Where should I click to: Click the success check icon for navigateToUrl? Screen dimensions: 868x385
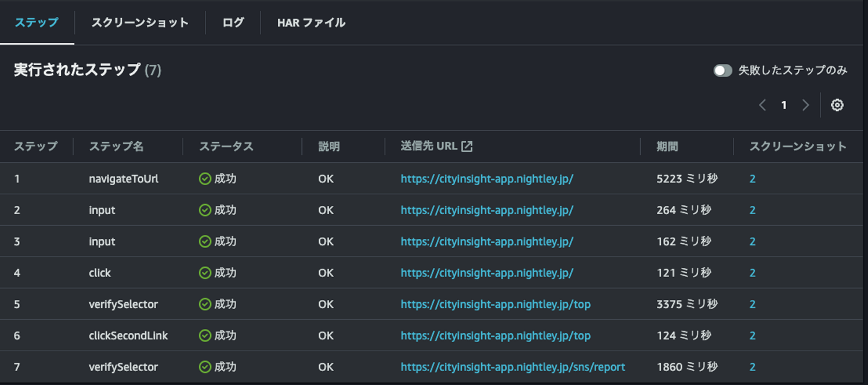point(205,179)
